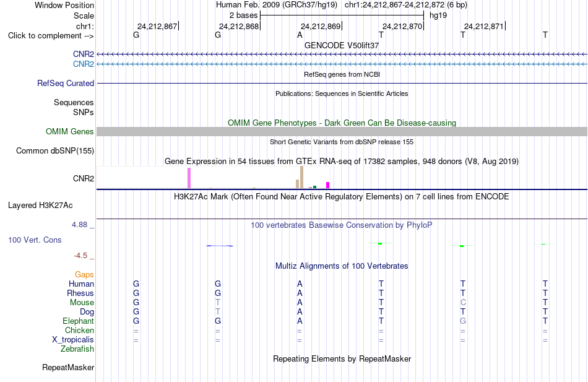This screenshot has height=382, width=588.
Task: Click the Zebrafish species label
Action: [x=77, y=349]
